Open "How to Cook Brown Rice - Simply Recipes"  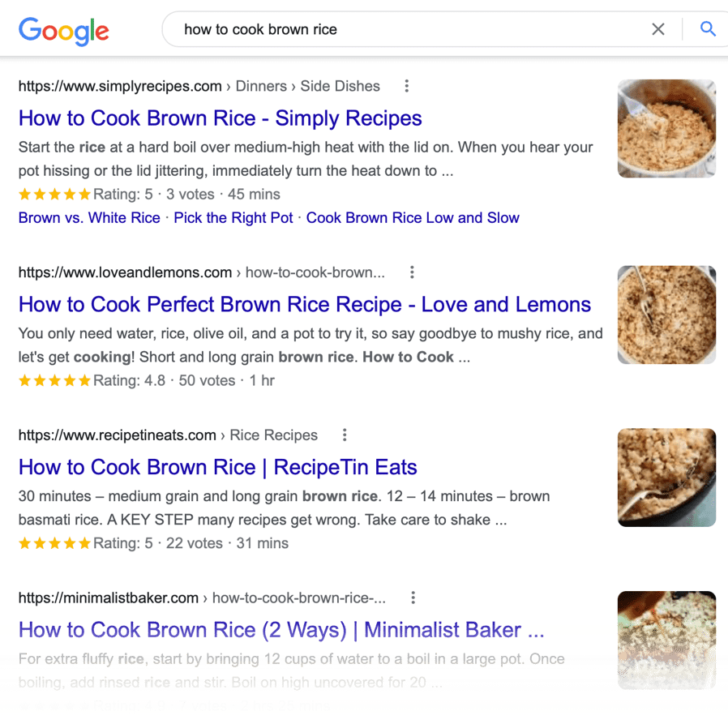(220, 118)
